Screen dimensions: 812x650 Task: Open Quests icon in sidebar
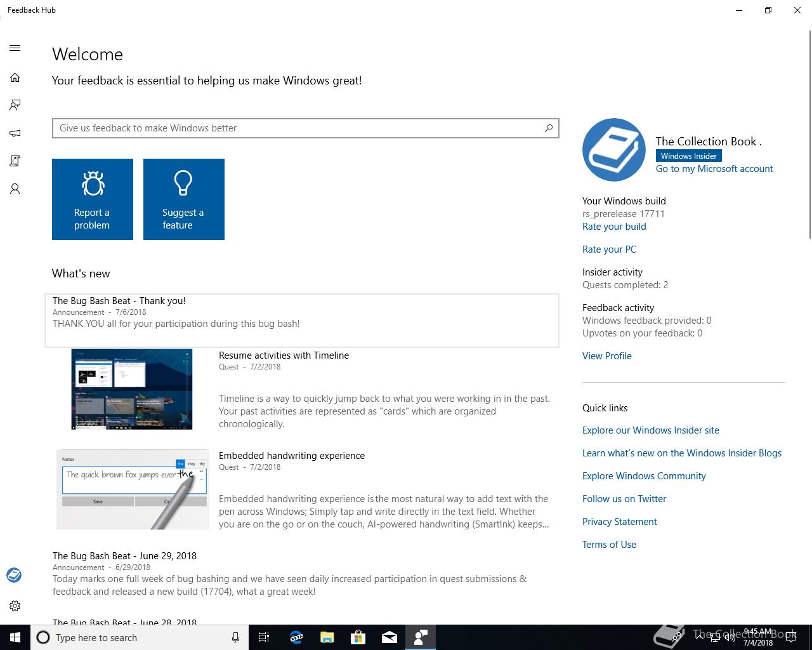click(15, 161)
